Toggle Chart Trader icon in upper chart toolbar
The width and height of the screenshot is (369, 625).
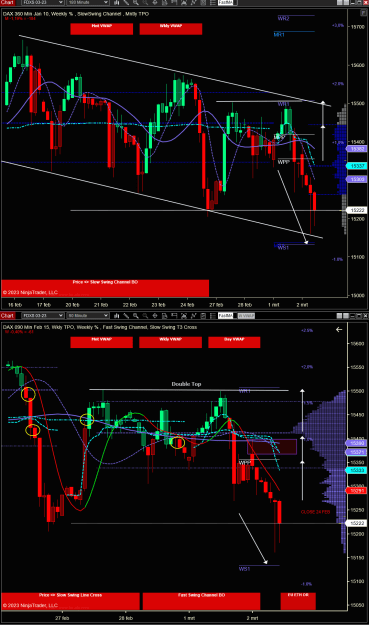(x=174, y=2)
